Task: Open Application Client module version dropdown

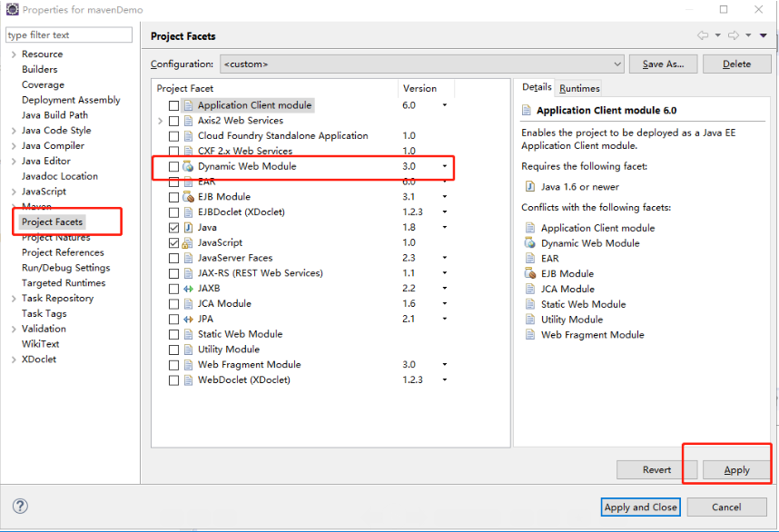Action: (x=445, y=105)
